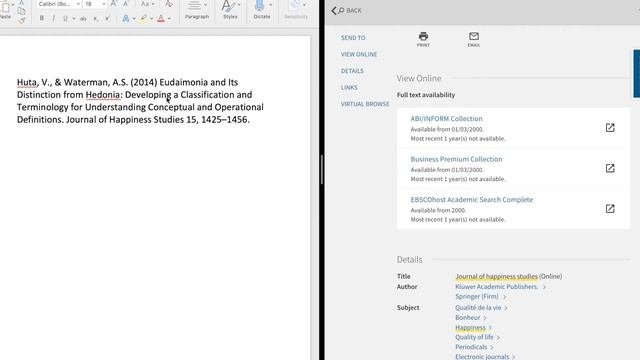The image size is (640, 360).
Task: Open the Dictate options dropdown arrow
Action: tap(270, 5)
